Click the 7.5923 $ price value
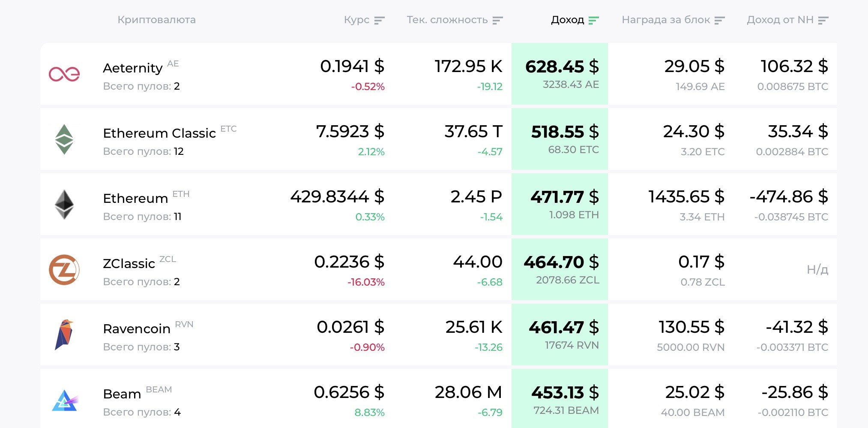 click(350, 132)
